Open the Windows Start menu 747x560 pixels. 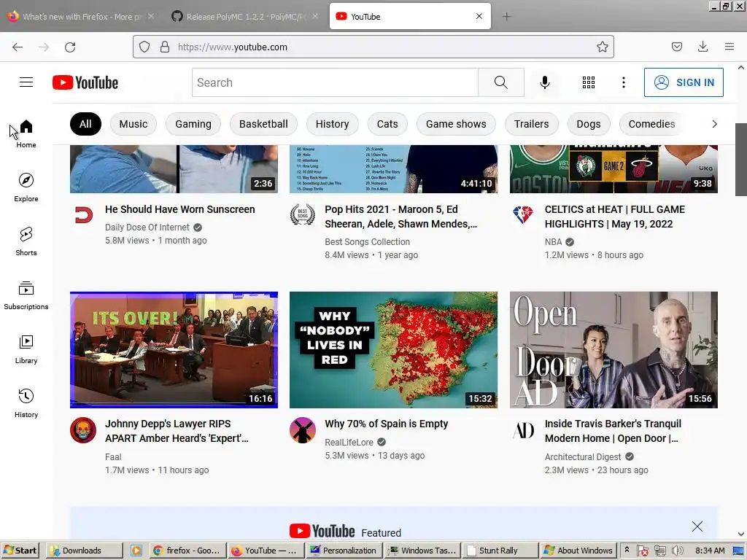(x=20, y=551)
